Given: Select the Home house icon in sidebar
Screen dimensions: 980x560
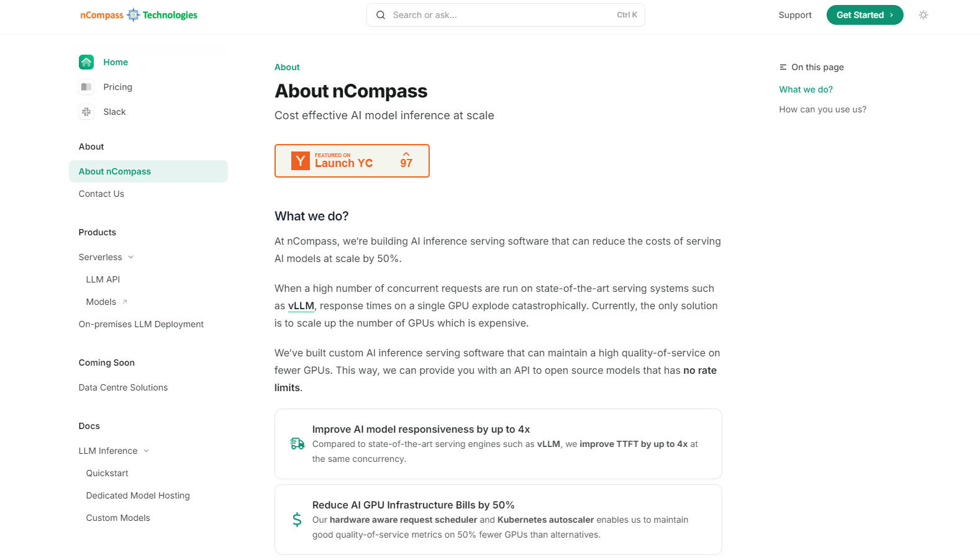Looking at the screenshot, I should 86,62.
